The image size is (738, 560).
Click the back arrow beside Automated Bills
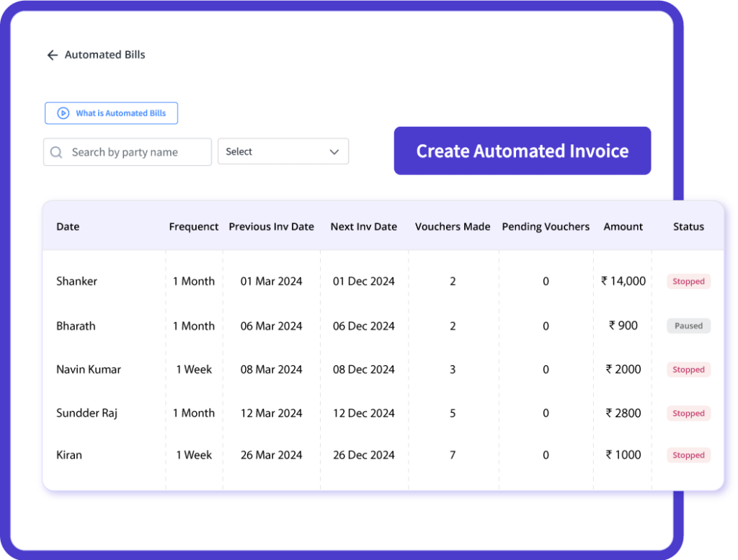pos(52,55)
